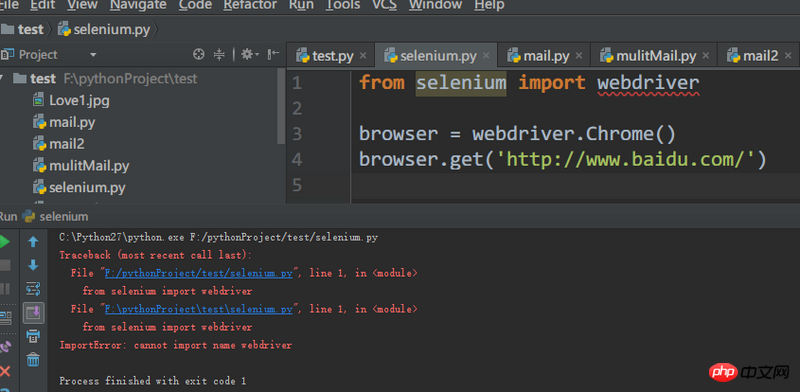Toggle soft-wrap icon in Run console
Image resolution: width=800 pixels, height=392 pixels.
33,289
